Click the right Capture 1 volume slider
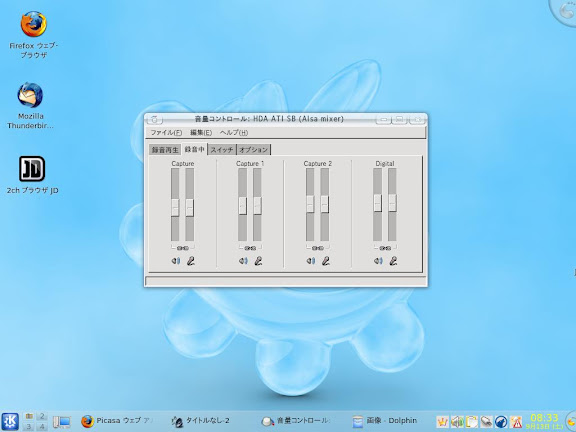The width and height of the screenshot is (576, 432). click(257, 206)
